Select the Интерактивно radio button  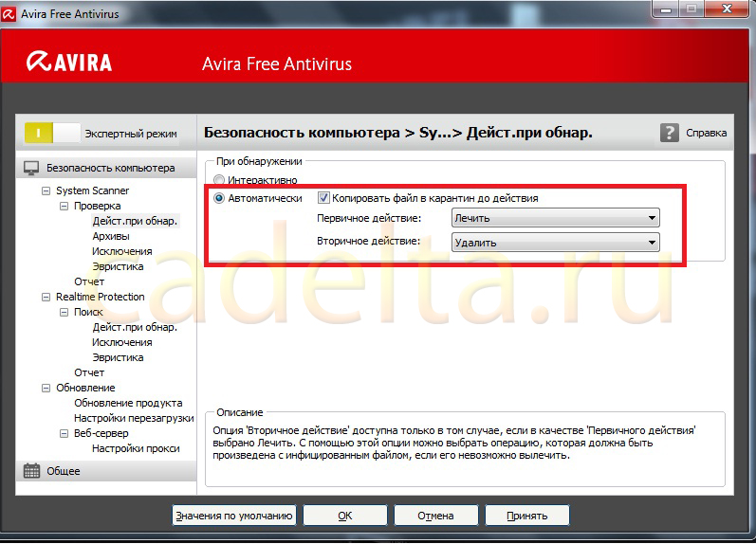(219, 180)
